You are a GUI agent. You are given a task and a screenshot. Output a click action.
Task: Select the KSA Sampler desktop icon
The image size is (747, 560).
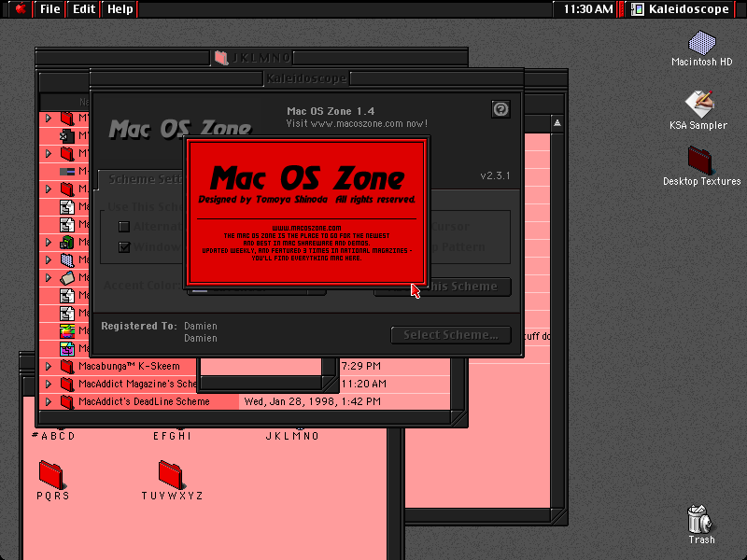(x=698, y=104)
